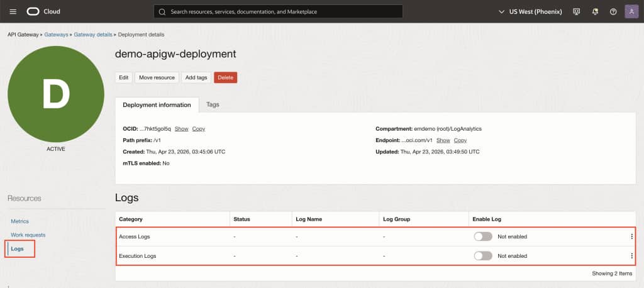Enable the Execution Logs toggle
Viewport: 644px width, 288px height.
[x=483, y=256]
